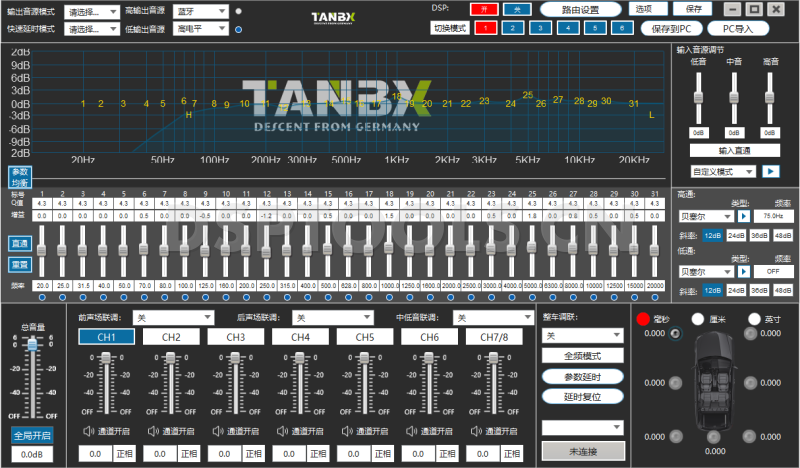
Task: Click the blue dot under the 1000.0 band
Action: (389, 298)
